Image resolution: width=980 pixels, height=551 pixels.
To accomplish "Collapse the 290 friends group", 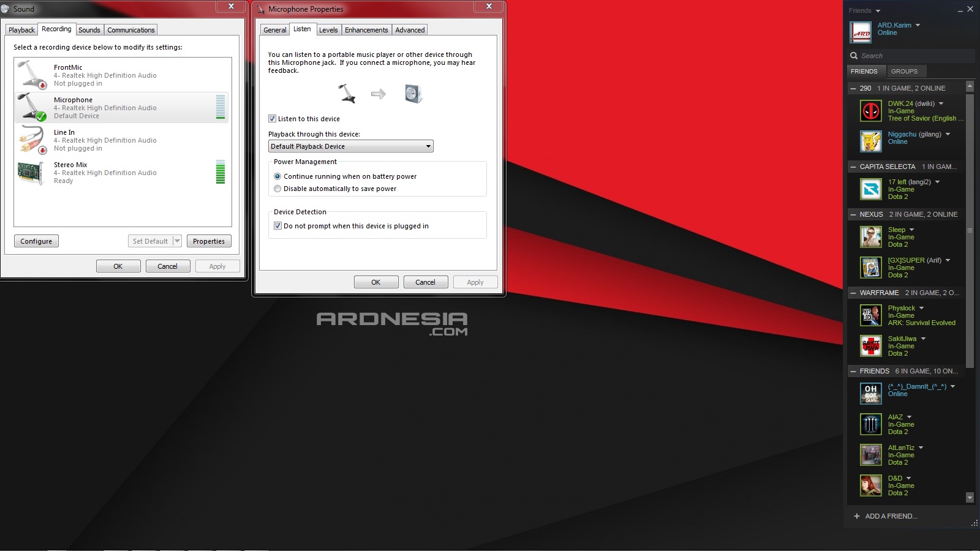I will [853, 89].
